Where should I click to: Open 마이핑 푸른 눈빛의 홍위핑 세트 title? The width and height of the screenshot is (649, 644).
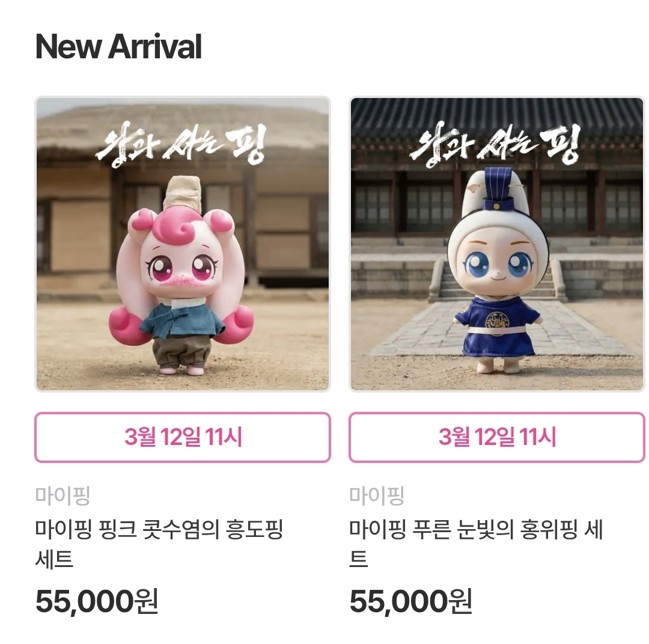(x=477, y=544)
